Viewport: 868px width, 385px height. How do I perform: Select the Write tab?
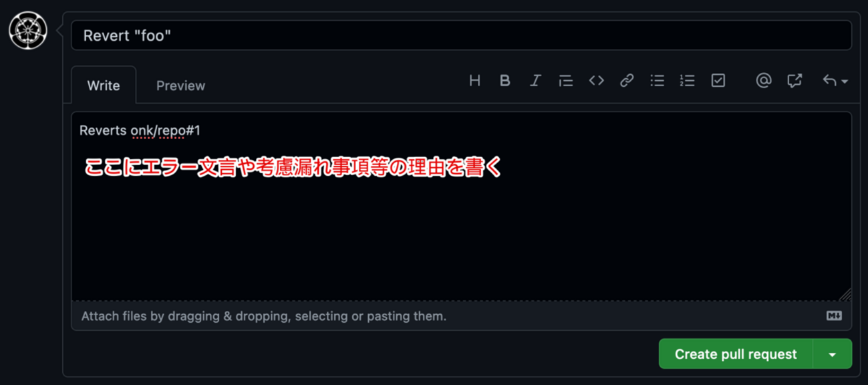[x=104, y=86]
